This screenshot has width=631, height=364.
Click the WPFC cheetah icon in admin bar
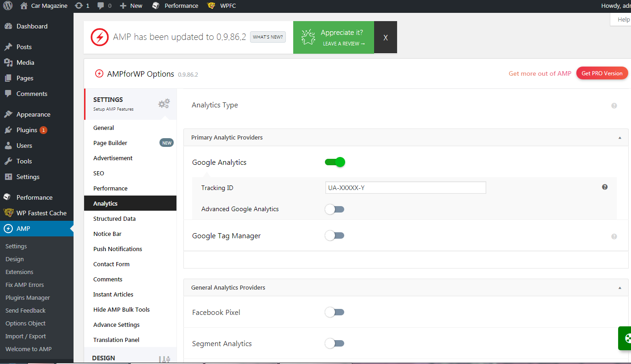click(211, 6)
